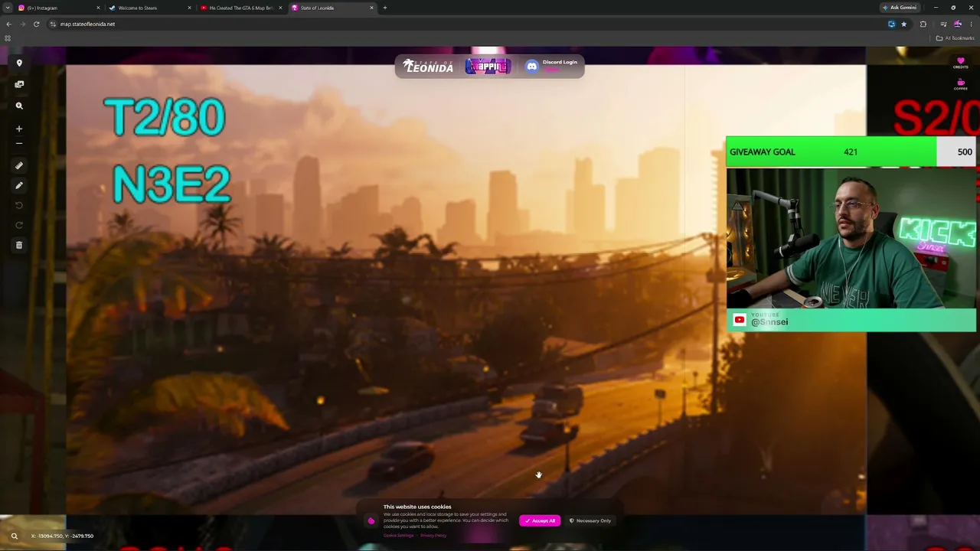This screenshot has width=980, height=551.
Task: Open the Privacy Policy link
Action: [x=433, y=536]
